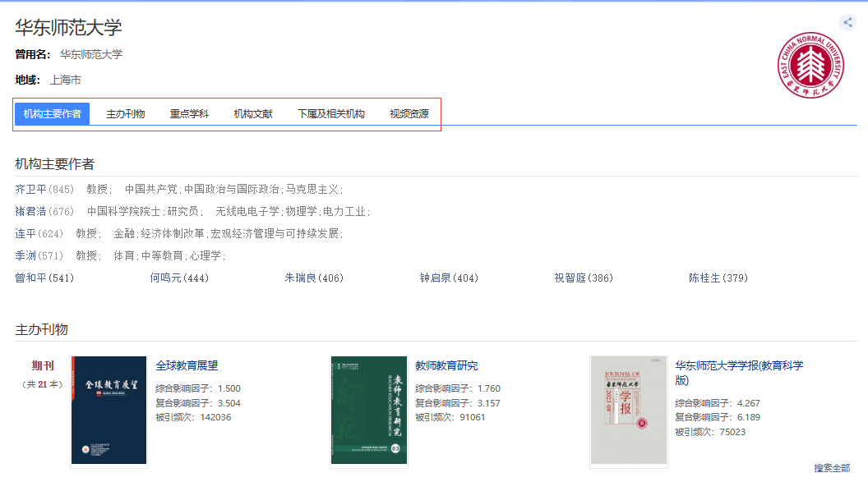Click the East China Normal University logo
The image size is (868, 482).
pos(810,65)
